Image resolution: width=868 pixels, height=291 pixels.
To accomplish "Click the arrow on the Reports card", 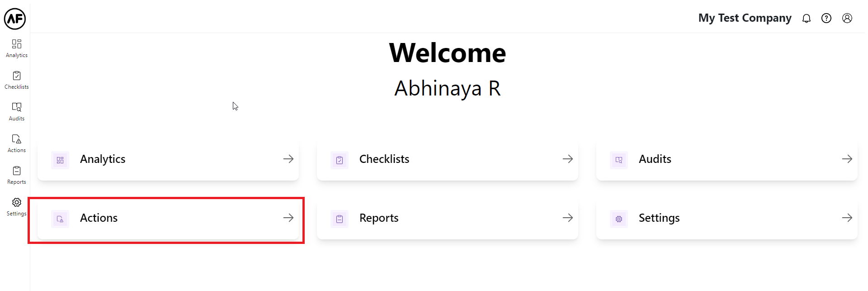I will coord(567,218).
